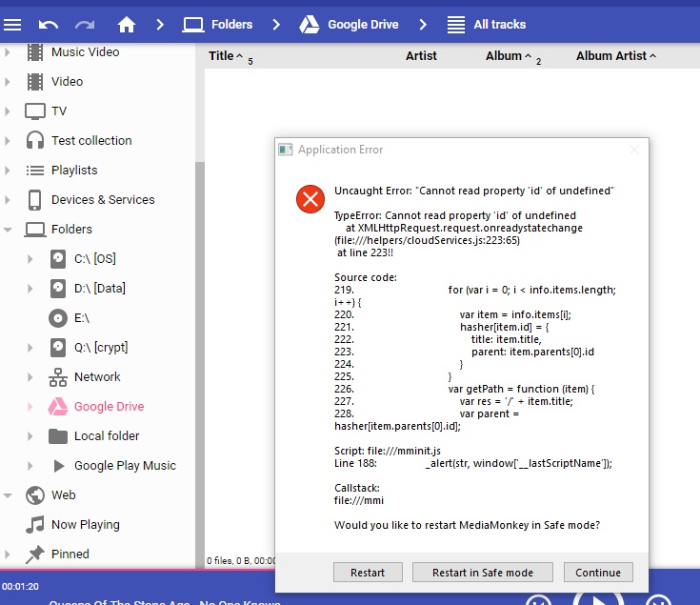
Task: Expand the C:\ [OS] drive node
Action: (x=30, y=259)
